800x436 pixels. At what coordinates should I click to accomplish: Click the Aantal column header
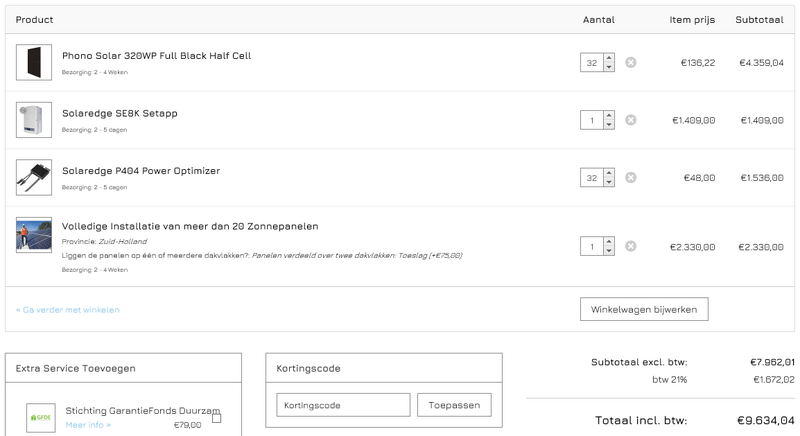(x=598, y=20)
